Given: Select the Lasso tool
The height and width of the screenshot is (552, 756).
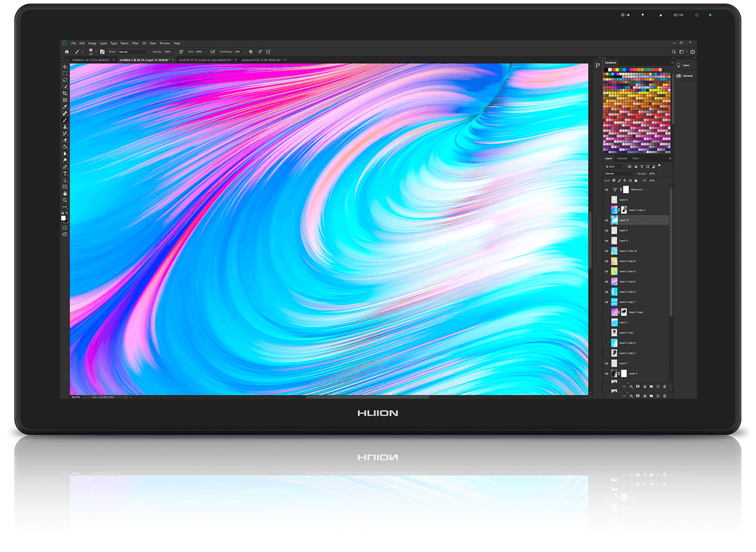Looking at the screenshot, I should pos(65,80).
